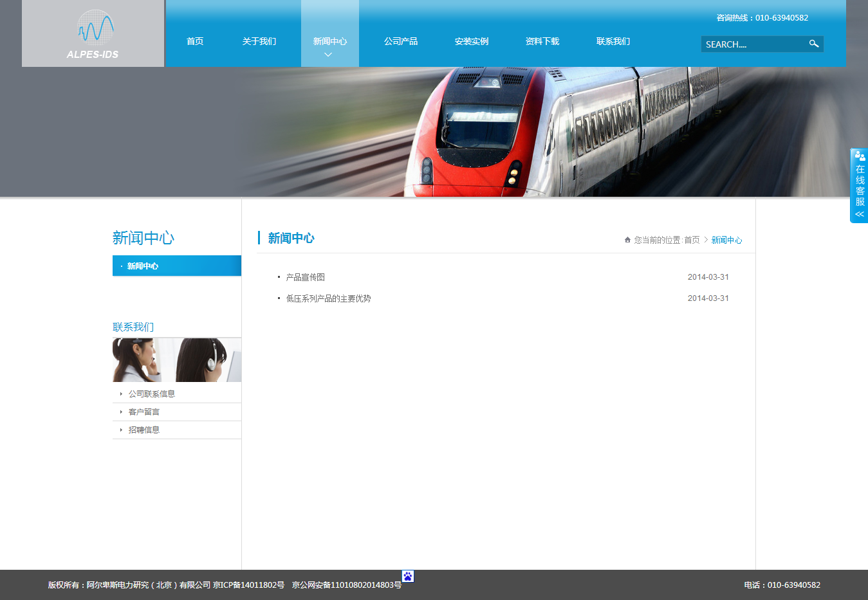This screenshot has width=868, height=600.
Task: Click the search magnifier icon
Action: click(813, 44)
